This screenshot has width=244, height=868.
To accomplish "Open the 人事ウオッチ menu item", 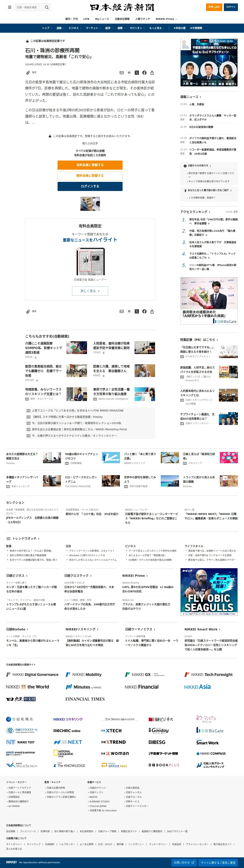I will (143, 19).
